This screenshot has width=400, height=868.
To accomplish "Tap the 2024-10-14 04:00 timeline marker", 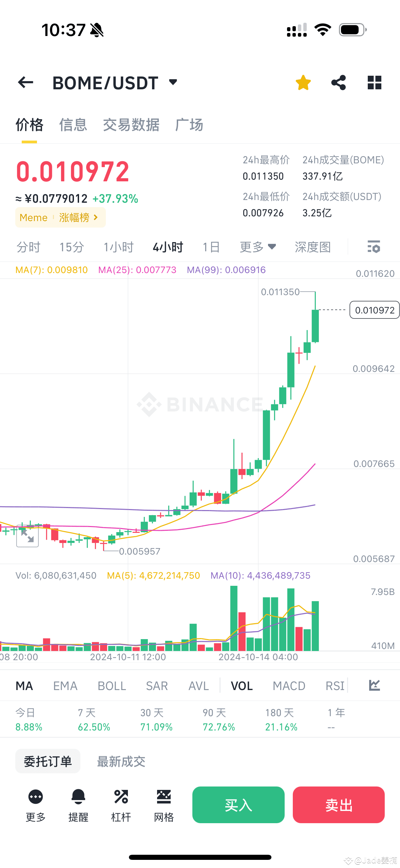I will pos(258,657).
